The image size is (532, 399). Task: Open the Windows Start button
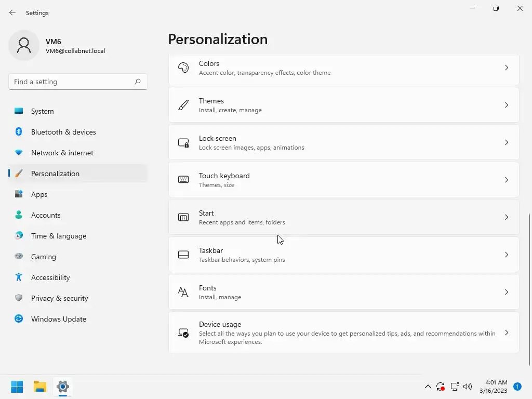coord(17,387)
